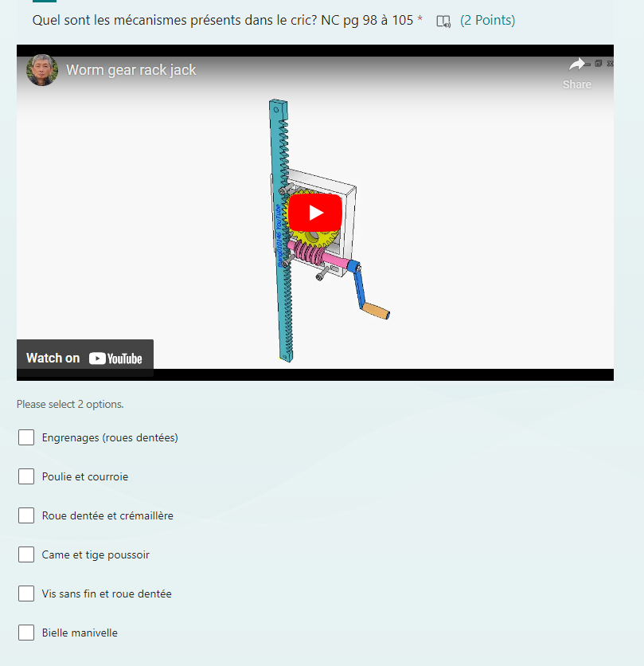
Task: Open Immersive Reader for this question
Action: coord(443,21)
